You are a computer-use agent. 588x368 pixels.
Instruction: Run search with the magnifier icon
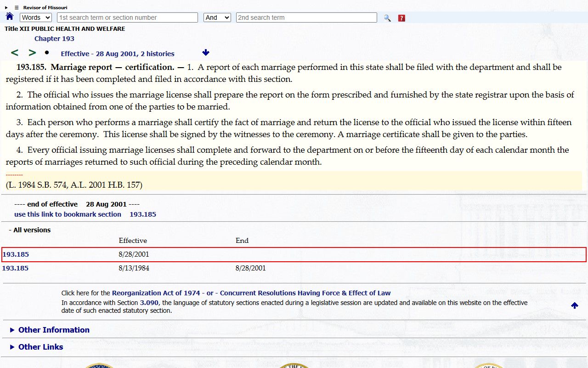[x=387, y=18]
